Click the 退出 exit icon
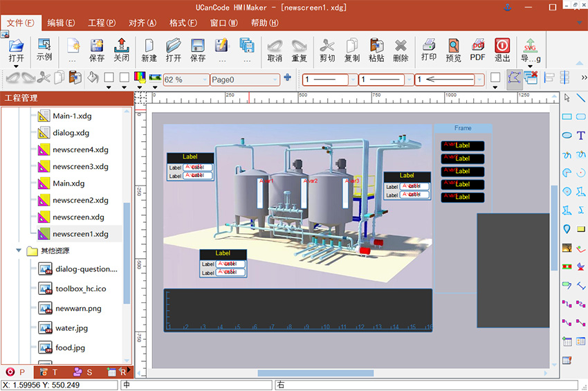Viewport: 588px width, 391px height. coord(502,49)
